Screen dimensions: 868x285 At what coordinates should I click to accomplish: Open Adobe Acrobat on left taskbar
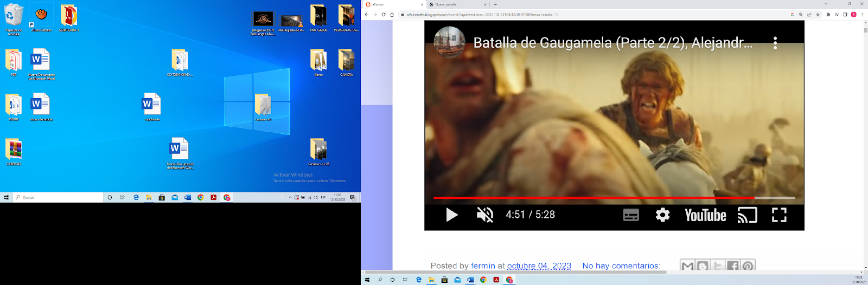tap(214, 198)
